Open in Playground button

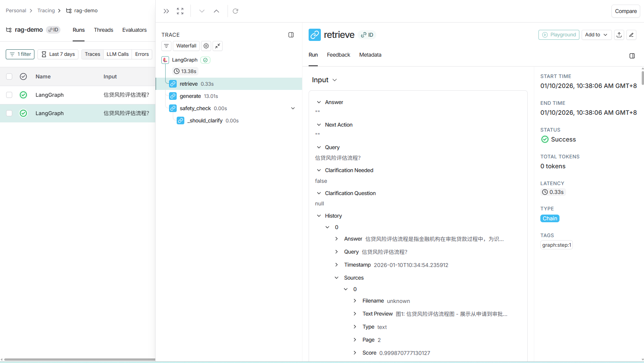(559, 35)
